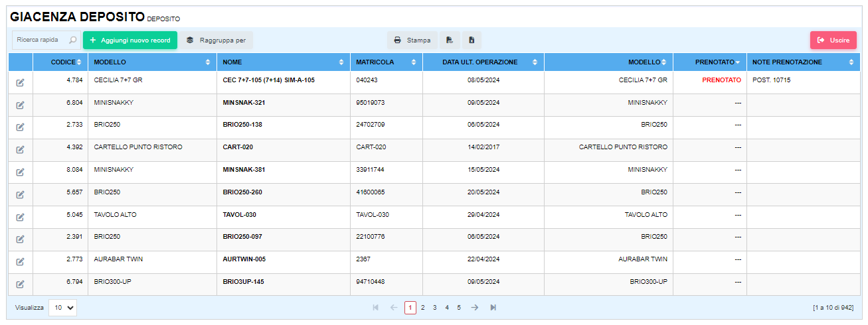This screenshot has height=325, width=868.
Task: Export the table to PDF
Action: 450,40
